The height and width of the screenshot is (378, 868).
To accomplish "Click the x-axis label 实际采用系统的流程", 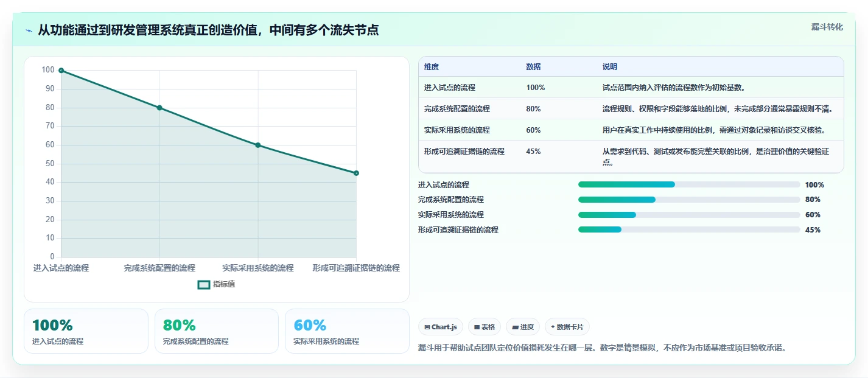I will click(258, 268).
